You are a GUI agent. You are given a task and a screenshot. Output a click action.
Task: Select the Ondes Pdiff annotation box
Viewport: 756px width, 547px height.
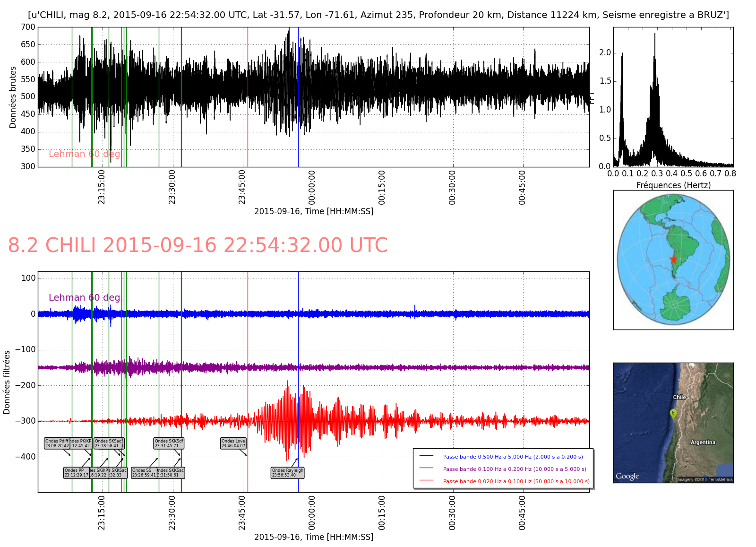tap(57, 443)
